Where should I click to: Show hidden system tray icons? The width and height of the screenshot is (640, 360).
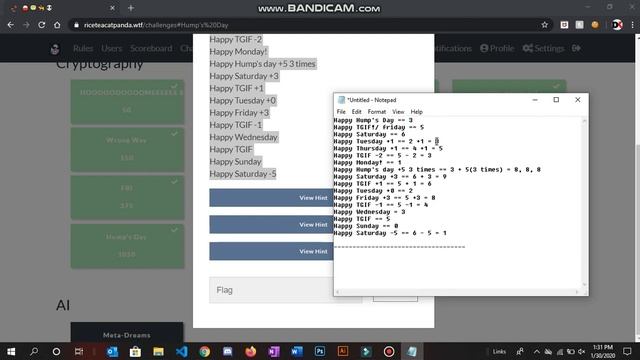click(x=537, y=351)
